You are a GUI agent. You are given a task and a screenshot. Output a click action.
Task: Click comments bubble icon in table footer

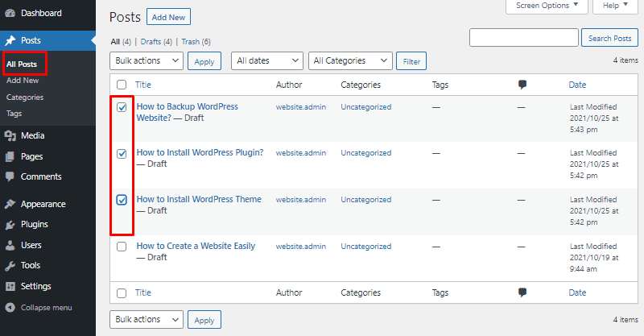point(522,292)
